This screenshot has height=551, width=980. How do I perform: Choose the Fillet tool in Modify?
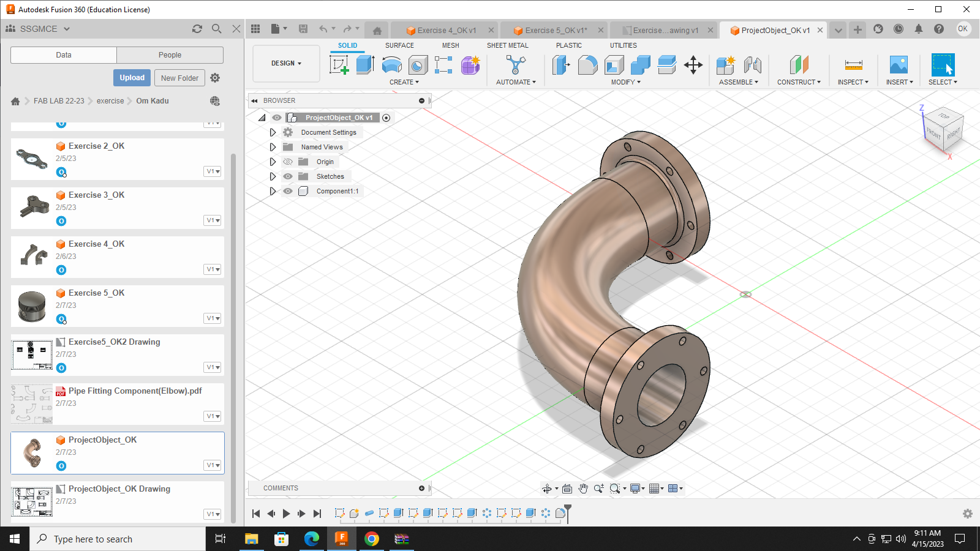587,65
